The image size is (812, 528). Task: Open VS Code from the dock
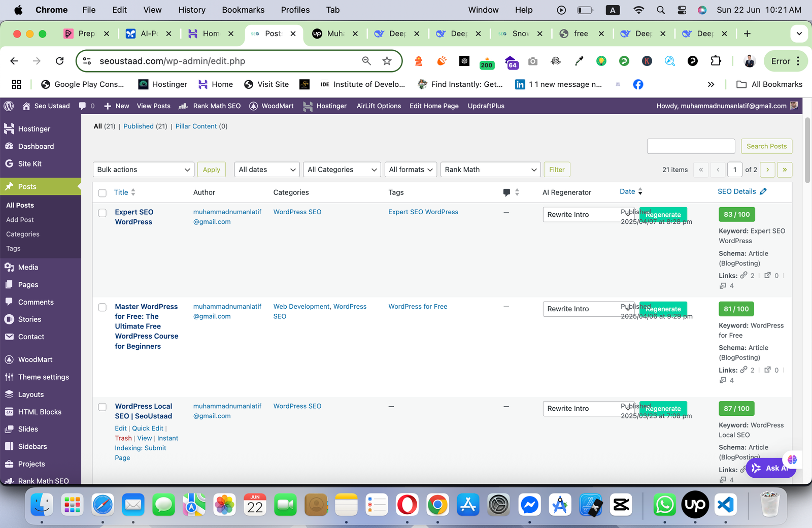point(726,505)
